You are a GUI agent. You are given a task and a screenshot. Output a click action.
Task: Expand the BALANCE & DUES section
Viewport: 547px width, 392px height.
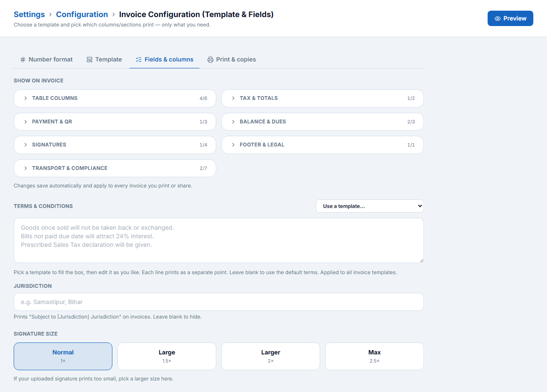pos(323,122)
